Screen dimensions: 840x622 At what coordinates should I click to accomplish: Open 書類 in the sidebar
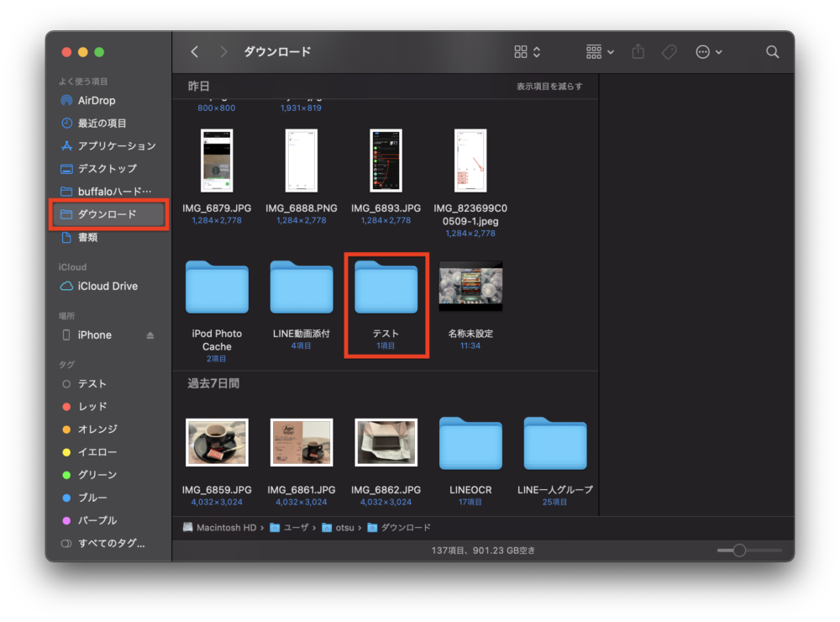[x=108, y=238]
